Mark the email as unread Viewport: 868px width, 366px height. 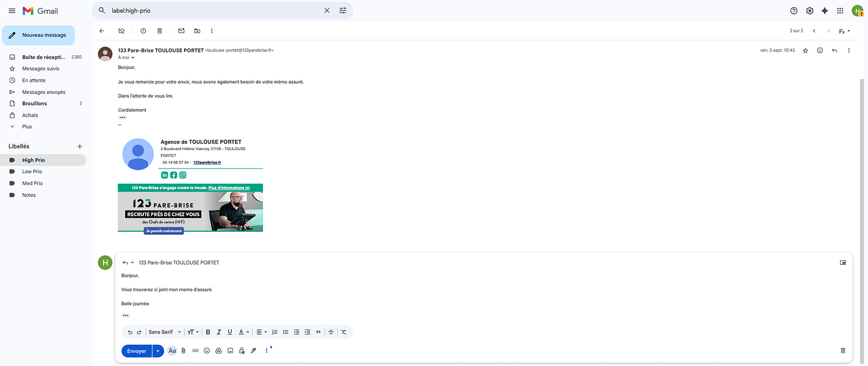point(181,30)
